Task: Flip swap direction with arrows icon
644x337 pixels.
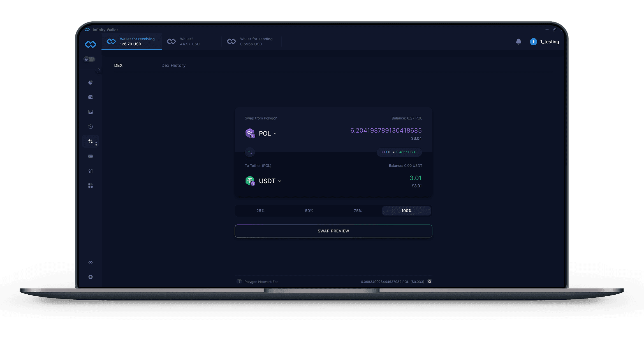Action: [250, 152]
